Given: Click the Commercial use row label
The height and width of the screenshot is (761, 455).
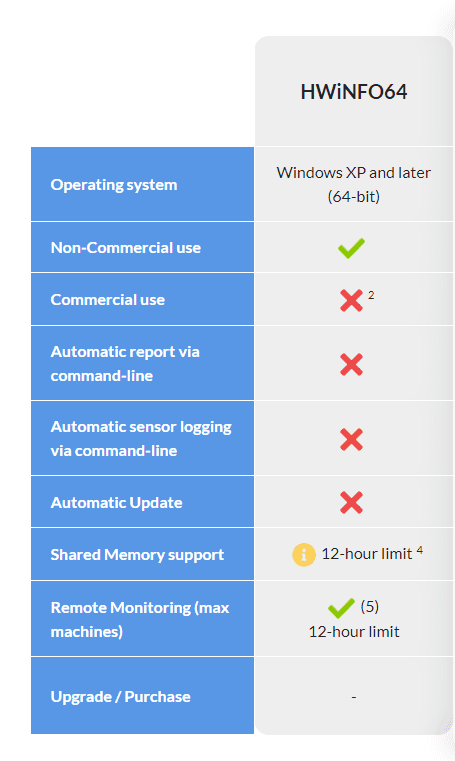Looking at the screenshot, I should (108, 300).
